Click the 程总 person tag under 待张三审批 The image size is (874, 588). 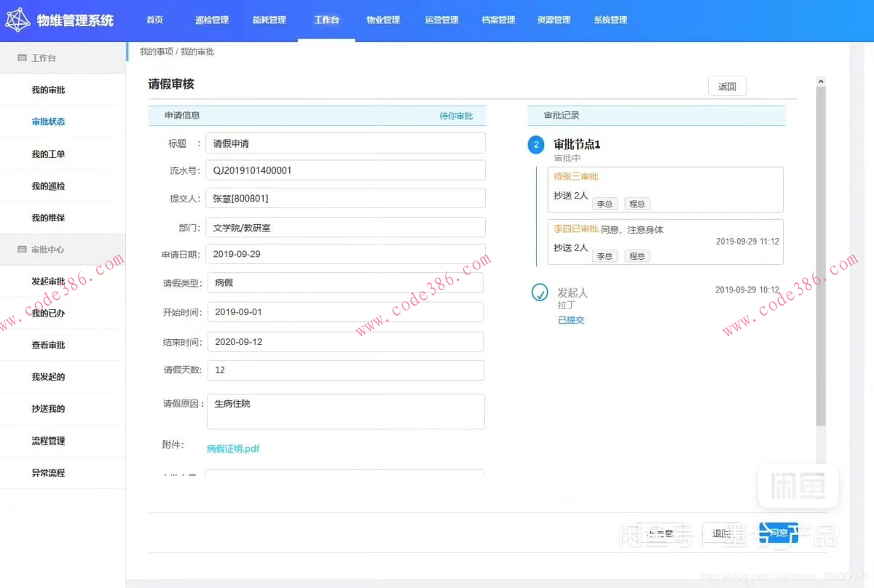[637, 204]
